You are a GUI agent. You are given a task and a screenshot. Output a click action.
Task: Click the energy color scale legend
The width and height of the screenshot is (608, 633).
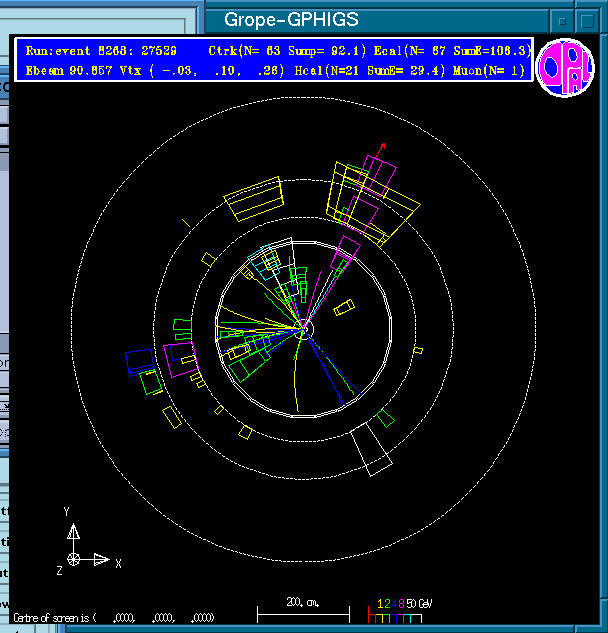tap(399, 608)
